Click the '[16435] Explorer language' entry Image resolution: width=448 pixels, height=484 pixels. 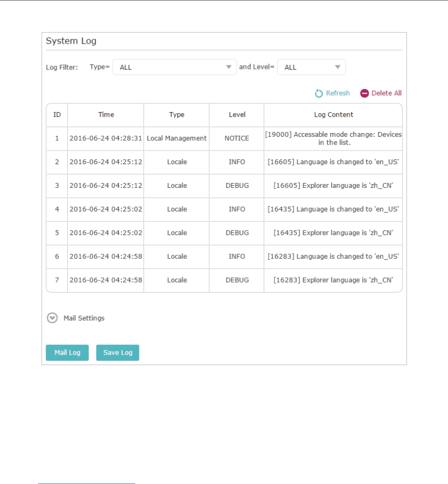[x=333, y=233]
